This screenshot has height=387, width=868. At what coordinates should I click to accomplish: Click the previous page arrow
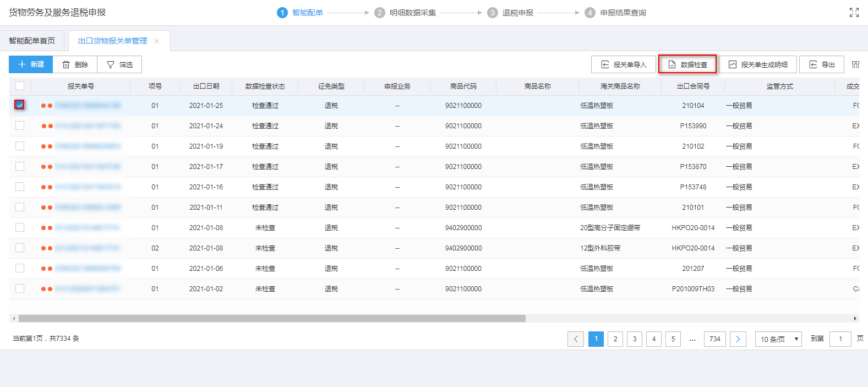point(576,339)
